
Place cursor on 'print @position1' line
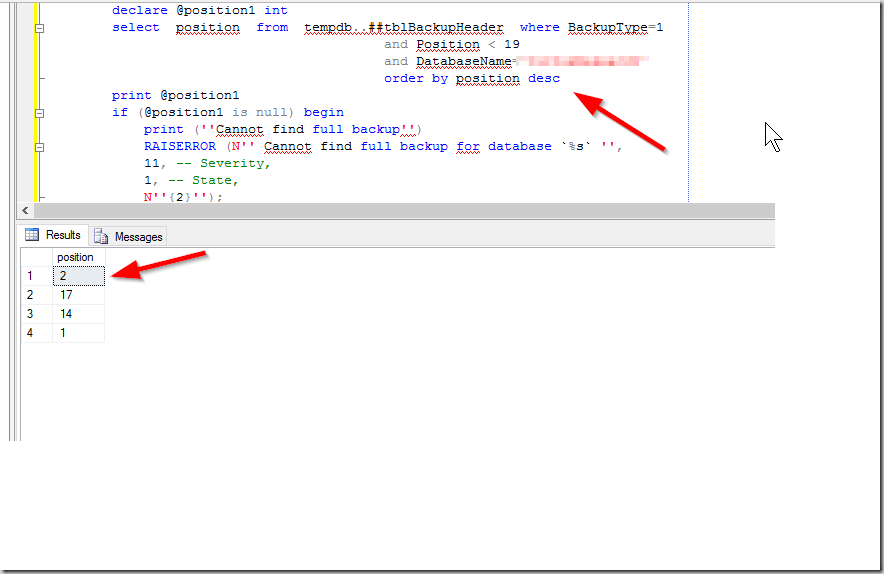tap(175, 95)
